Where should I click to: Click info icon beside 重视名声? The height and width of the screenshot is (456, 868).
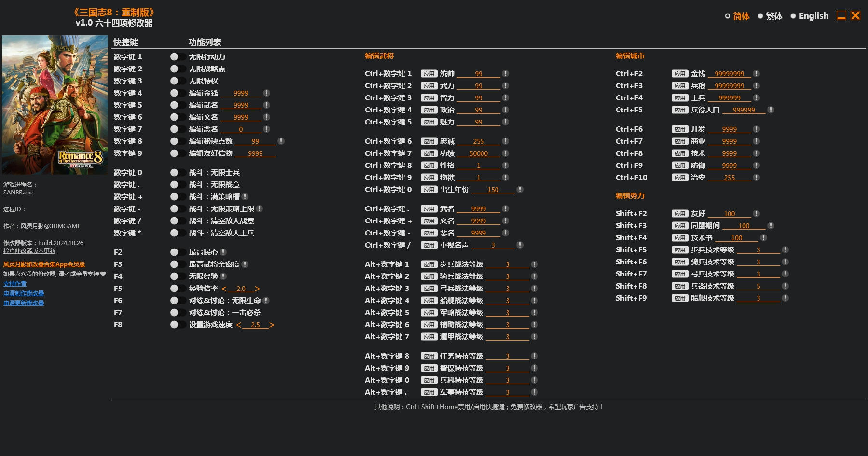tap(520, 245)
